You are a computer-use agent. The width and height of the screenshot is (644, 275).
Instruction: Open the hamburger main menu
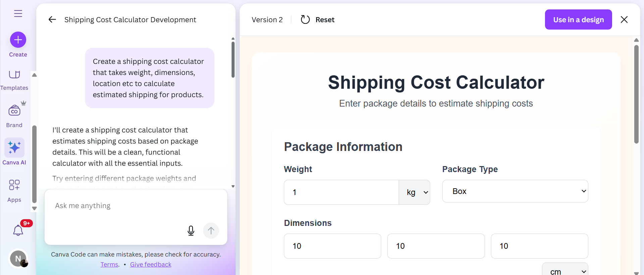click(x=18, y=13)
